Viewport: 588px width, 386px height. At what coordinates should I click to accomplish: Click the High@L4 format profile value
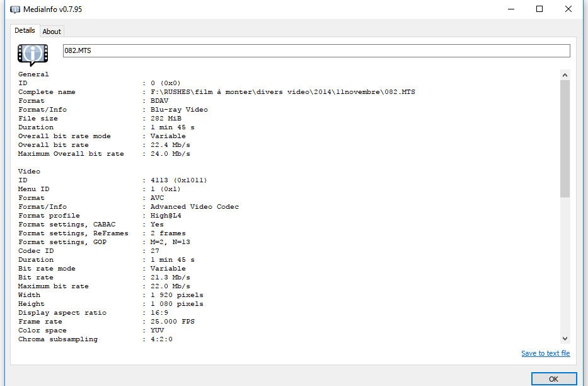pyautogui.click(x=166, y=216)
